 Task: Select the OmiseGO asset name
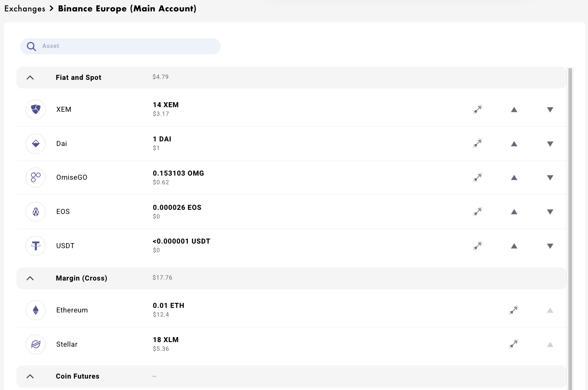(x=72, y=177)
